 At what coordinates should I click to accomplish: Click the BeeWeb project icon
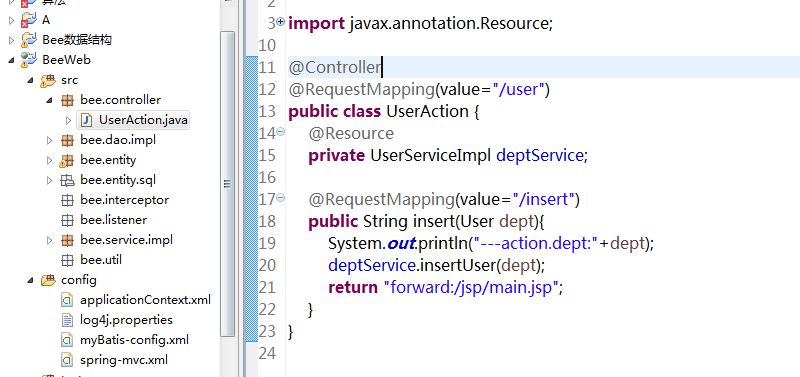pos(29,60)
